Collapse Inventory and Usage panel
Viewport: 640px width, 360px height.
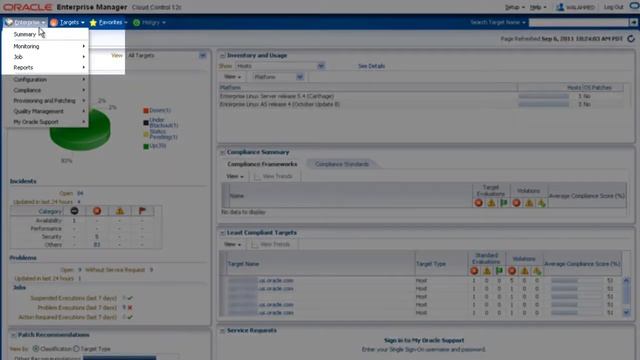pos(222,56)
